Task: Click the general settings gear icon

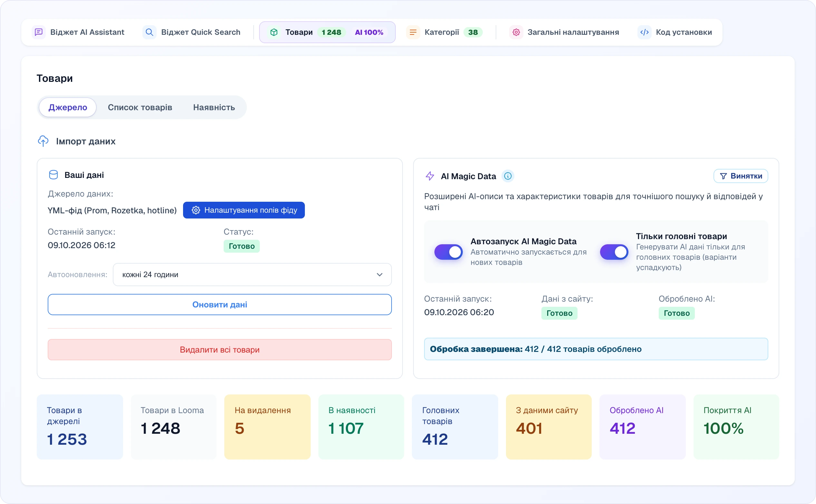Action: (x=516, y=32)
